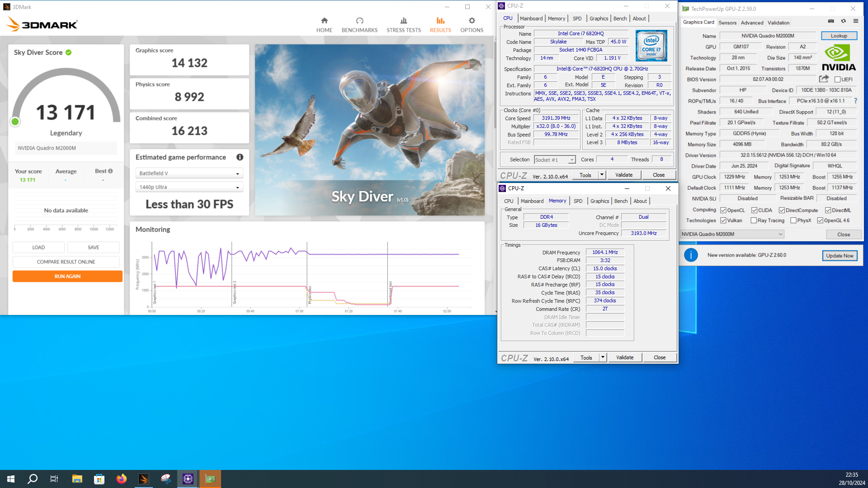
Task: Switch to 3DMark via its taskbar icon
Action: (x=143, y=479)
